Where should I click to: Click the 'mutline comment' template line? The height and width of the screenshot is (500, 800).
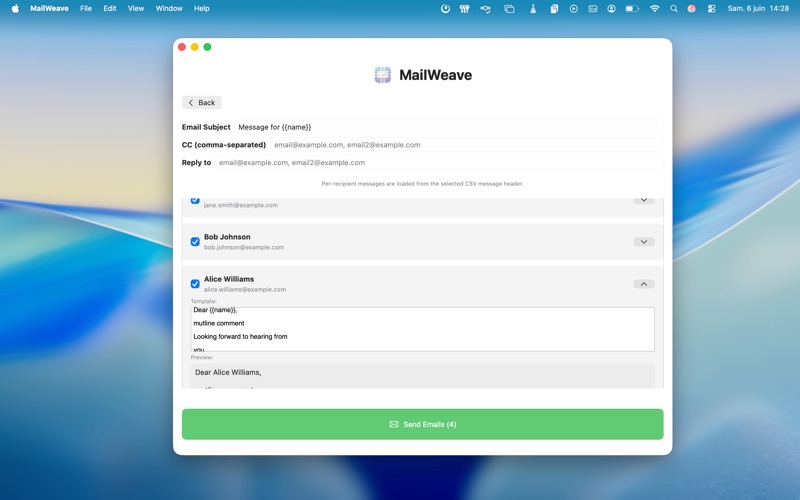[x=219, y=323]
